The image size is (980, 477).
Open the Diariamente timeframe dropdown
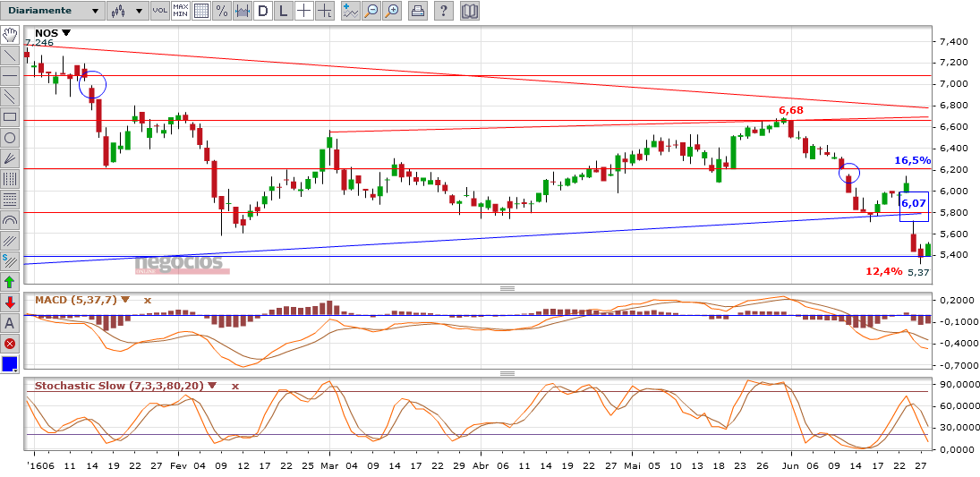click(x=52, y=11)
